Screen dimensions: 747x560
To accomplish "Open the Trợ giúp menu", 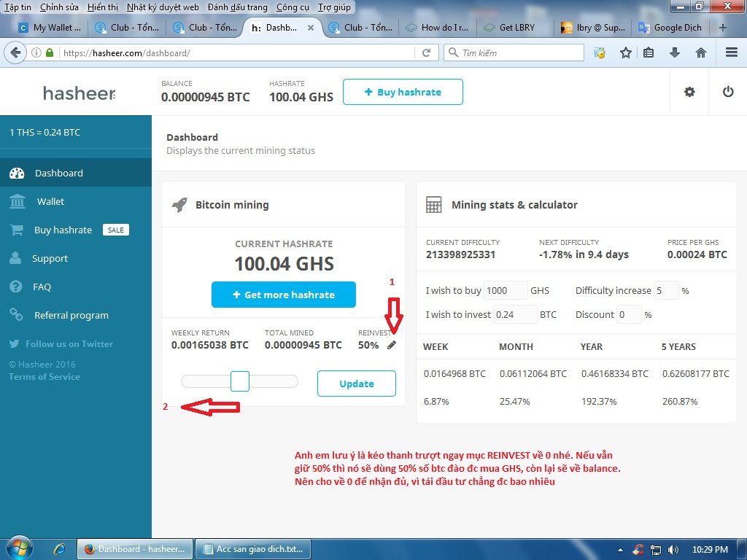I will [334, 7].
